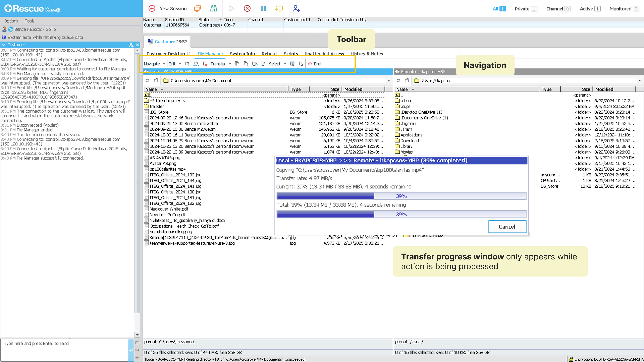Close session with red circled X icon
Viewport: 644px width, 362px height.
coord(247,9)
